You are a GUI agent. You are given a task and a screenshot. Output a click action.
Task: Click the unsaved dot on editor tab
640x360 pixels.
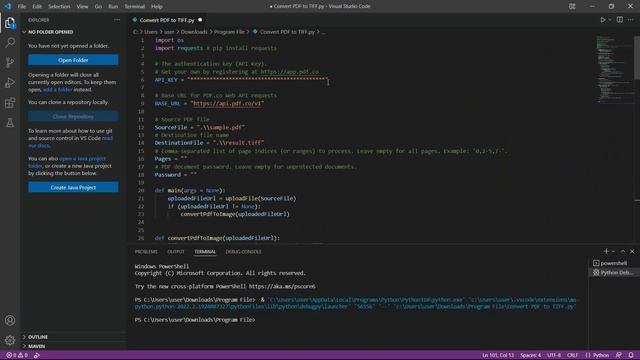coord(200,20)
